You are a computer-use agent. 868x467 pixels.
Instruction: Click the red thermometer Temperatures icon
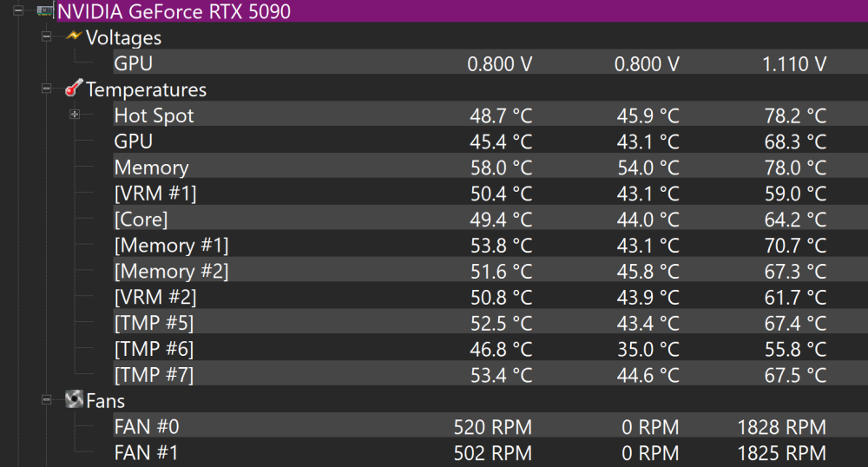pyautogui.click(x=74, y=88)
